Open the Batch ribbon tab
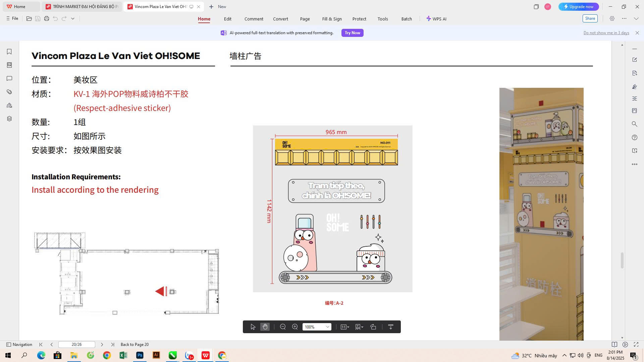This screenshot has height=362, width=644. pos(407,19)
